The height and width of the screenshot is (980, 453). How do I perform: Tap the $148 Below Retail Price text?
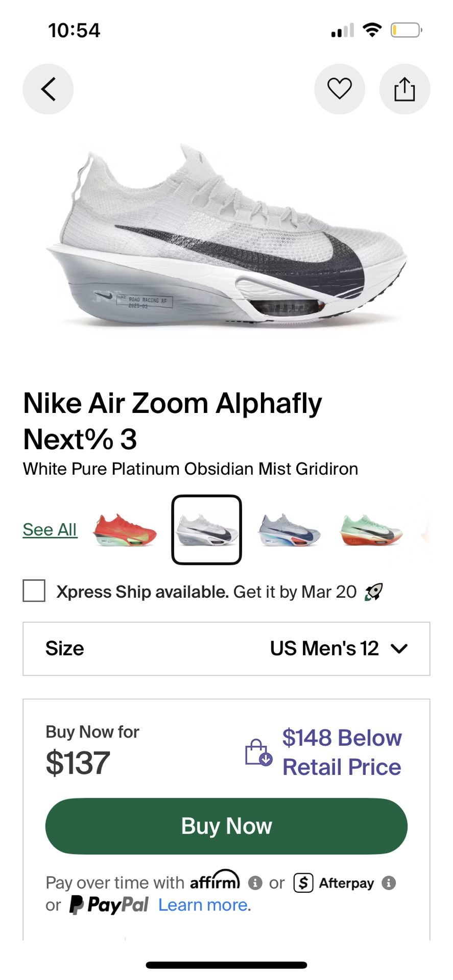click(x=342, y=752)
